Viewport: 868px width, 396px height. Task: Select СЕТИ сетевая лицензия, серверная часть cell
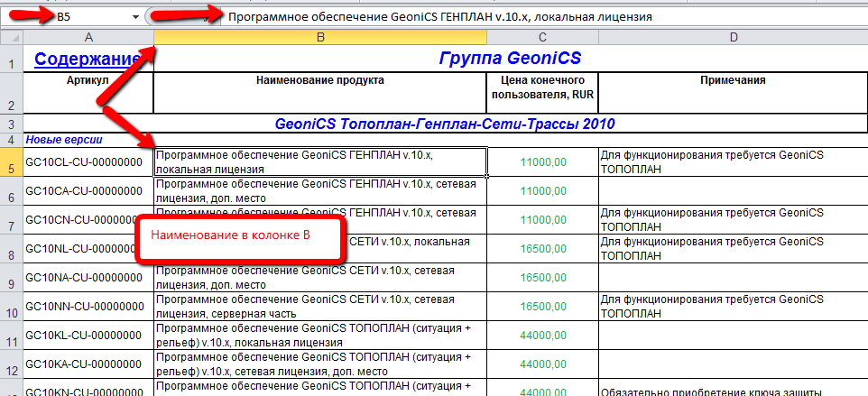[x=320, y=306]
